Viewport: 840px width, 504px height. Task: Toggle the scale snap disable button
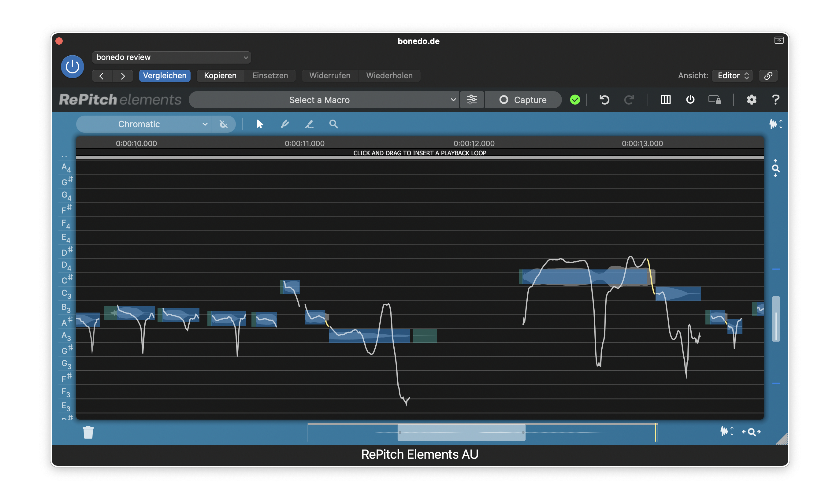click(223, 124)
